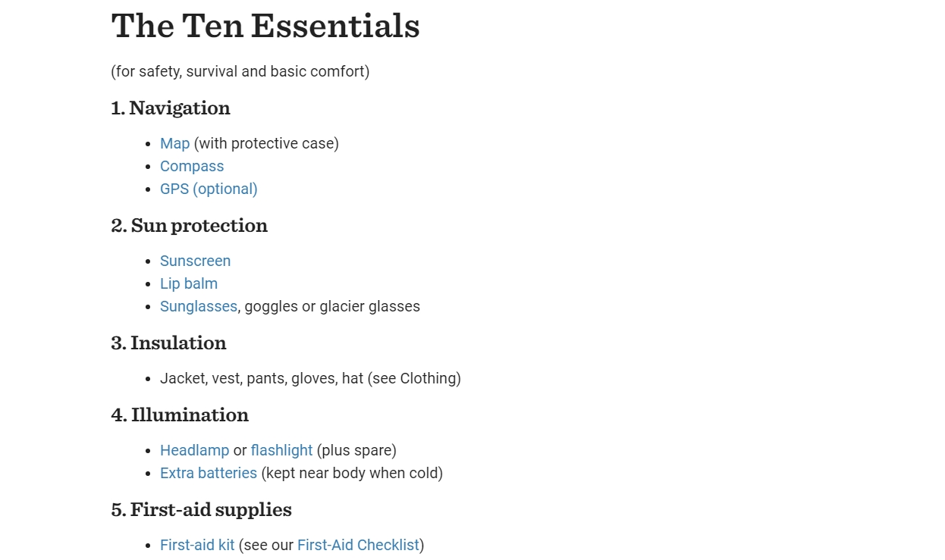Click the 4. Illumination heading
945x560 pixels.
[x=181, y=415]
